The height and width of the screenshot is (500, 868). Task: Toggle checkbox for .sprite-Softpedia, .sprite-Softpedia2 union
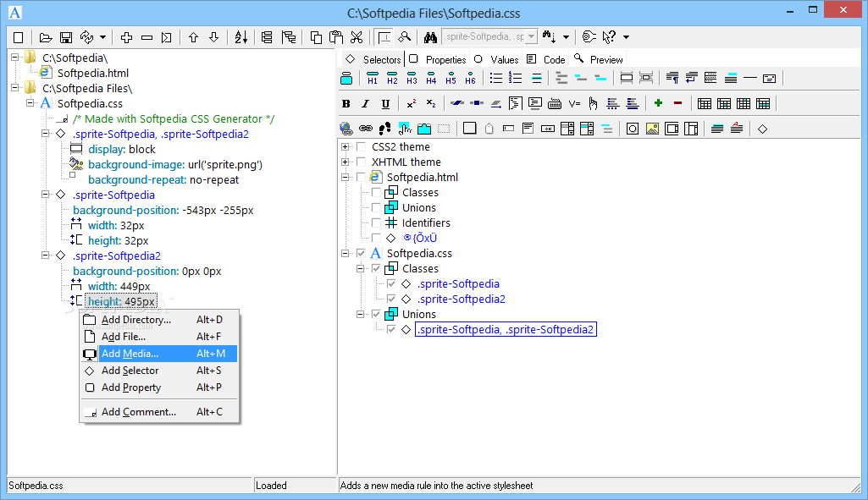click(391, 329)
